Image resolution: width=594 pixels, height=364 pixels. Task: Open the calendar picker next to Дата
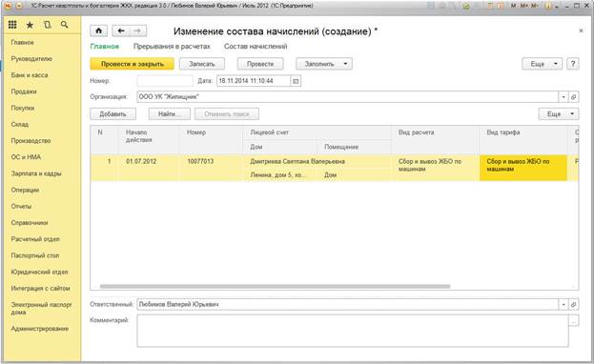(x=296, y=81)
